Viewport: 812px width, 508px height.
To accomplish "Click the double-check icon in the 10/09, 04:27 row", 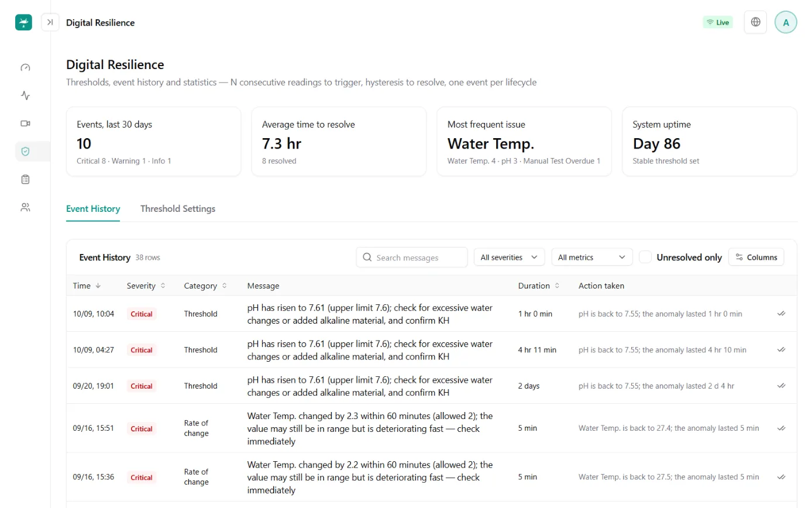I will pos(781,350).
